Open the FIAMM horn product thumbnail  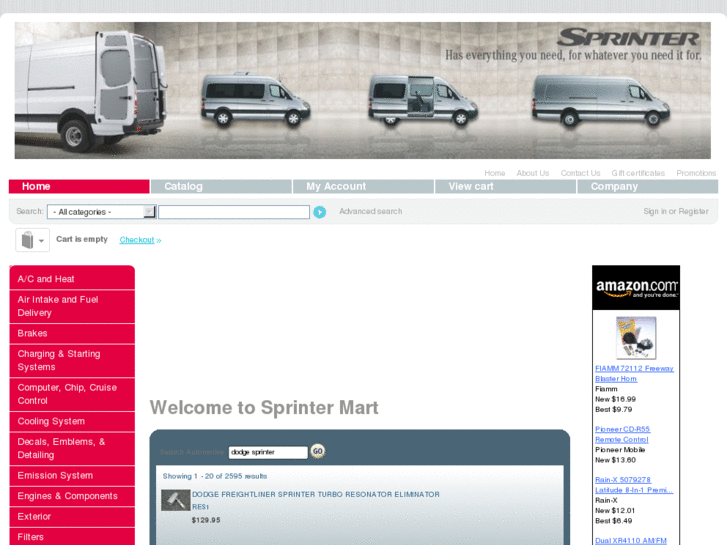pyautogui.click(x=636, y=338)
